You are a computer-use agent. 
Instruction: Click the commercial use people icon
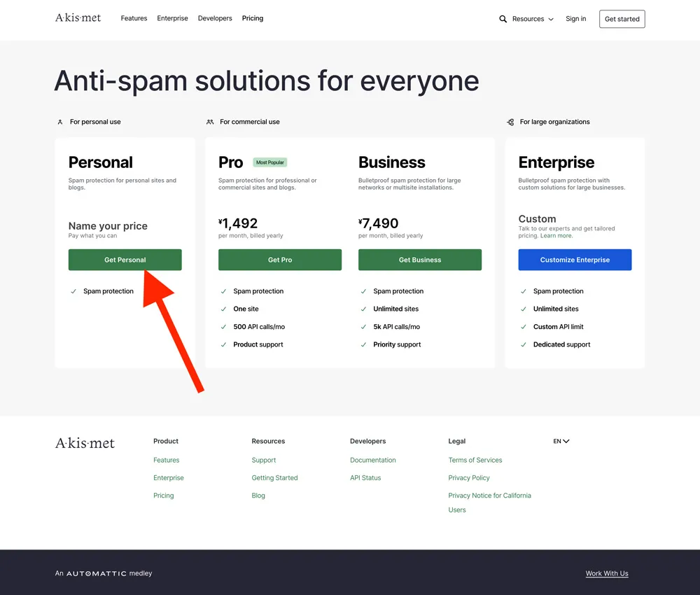pyautogui.click(x=210, y=122)
